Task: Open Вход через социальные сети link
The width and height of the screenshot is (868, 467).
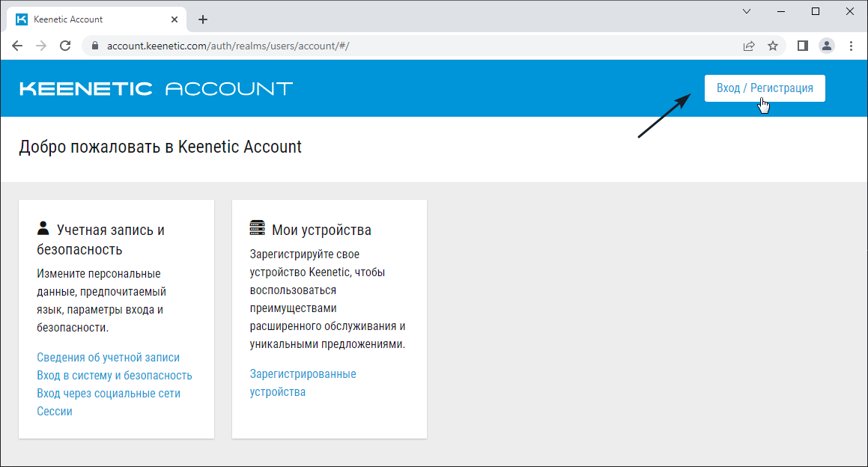Action: click(109, 394)
